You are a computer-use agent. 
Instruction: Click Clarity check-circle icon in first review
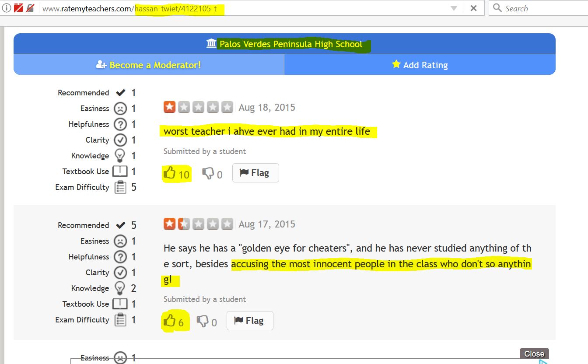(x=120, y=140)
